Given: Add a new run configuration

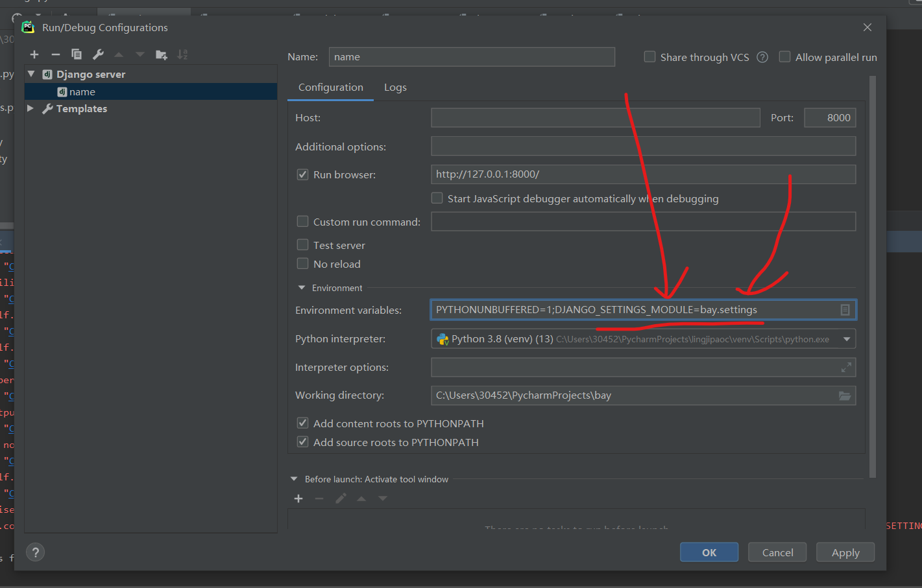Looking at the screenshot, I should click(34, 54).
